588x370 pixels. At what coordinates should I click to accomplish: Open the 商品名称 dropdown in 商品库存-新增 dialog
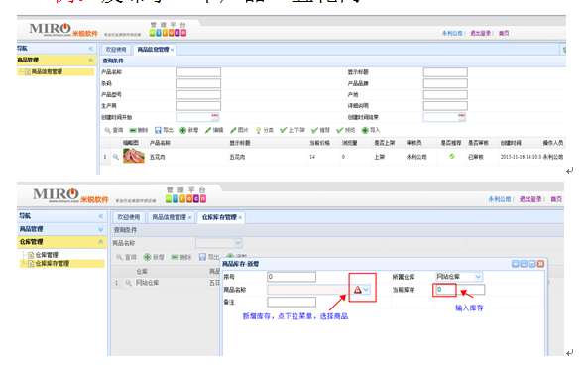[x=366, y=290]
